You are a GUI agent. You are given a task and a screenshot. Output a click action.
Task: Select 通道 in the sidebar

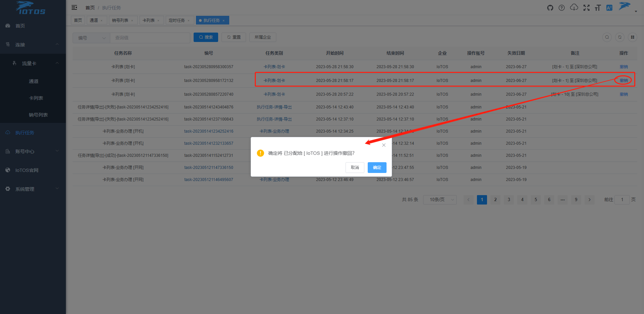33,81
